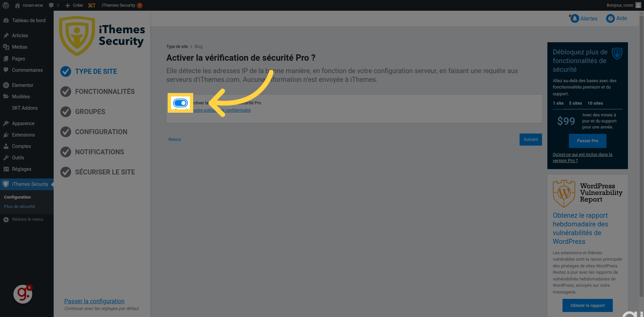Go to SÉCURISER LE SITE step
The height and width of the screenshot is (317, 644).
click(x=98, y=172)
